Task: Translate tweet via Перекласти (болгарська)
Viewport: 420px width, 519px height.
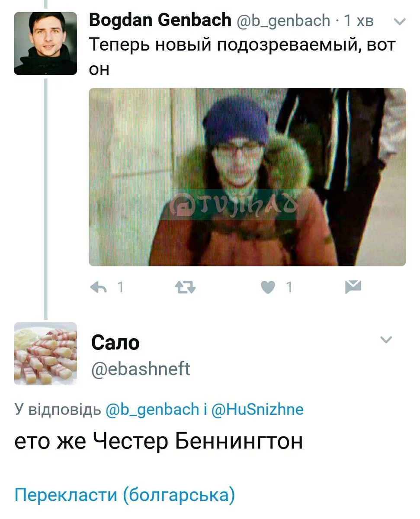Action: point(125,495)
